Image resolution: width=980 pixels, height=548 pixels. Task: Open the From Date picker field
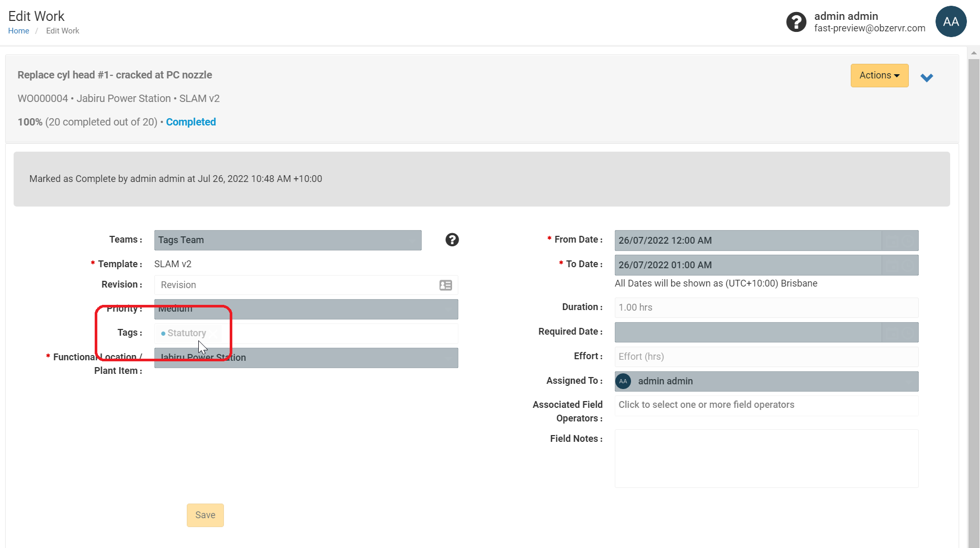pos(767,241)
